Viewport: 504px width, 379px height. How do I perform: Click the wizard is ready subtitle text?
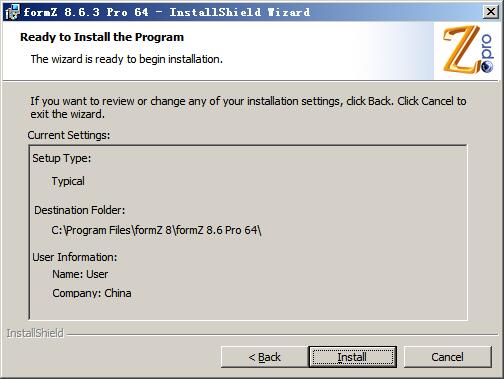(127, 59)
